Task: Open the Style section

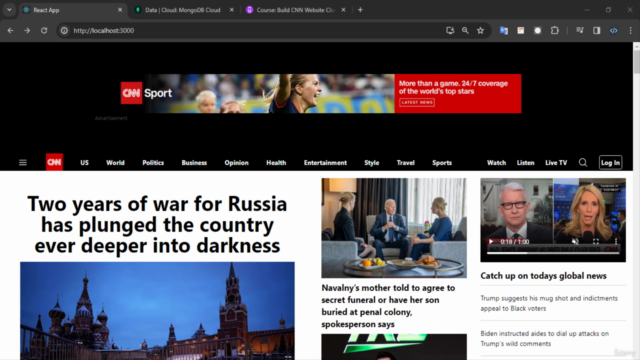Action: (x=371, y=162)
